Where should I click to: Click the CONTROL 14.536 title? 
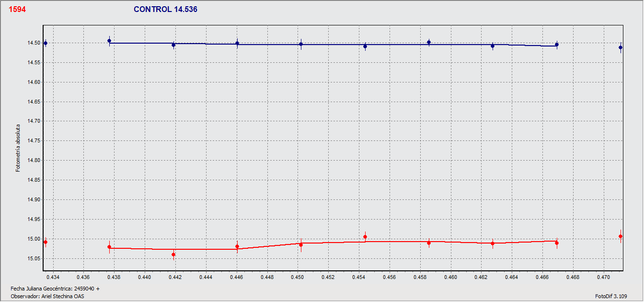tap(165, 9)
